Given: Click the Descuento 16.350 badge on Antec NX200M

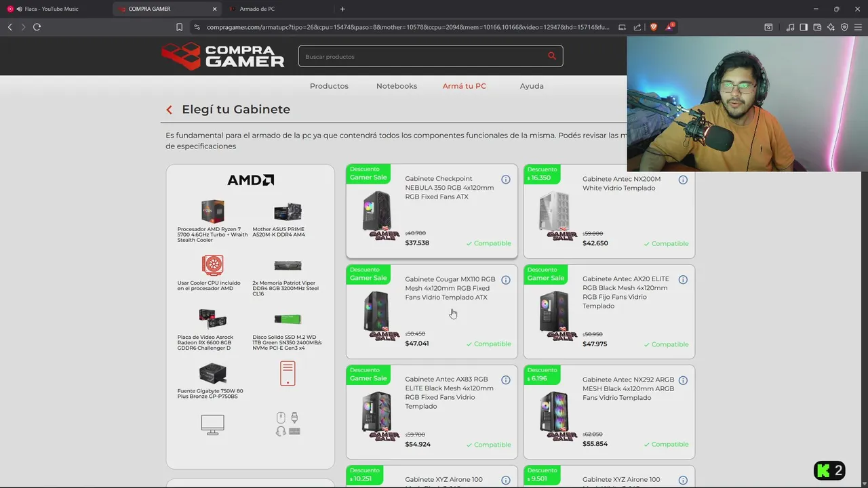Looking at the screenshot, I should [542, 174].
